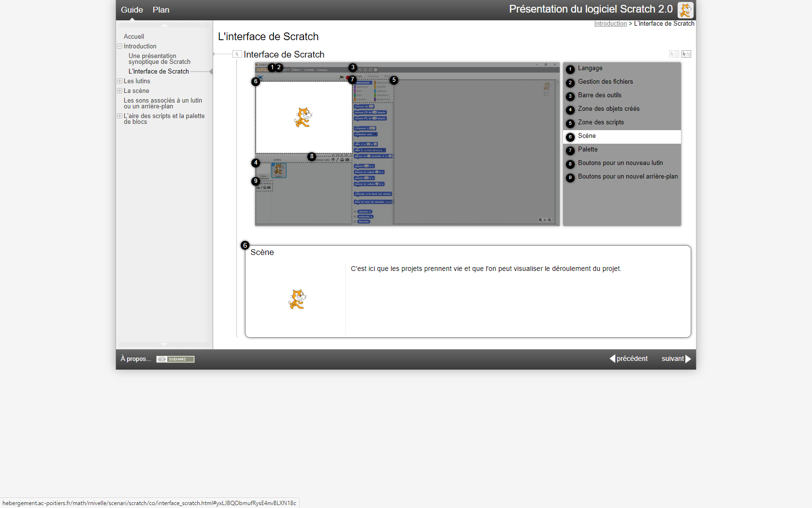Click marker 7 for the Palette
This screenshot has width=812, height=508.
pyautogui.click(x=352, y=79)
